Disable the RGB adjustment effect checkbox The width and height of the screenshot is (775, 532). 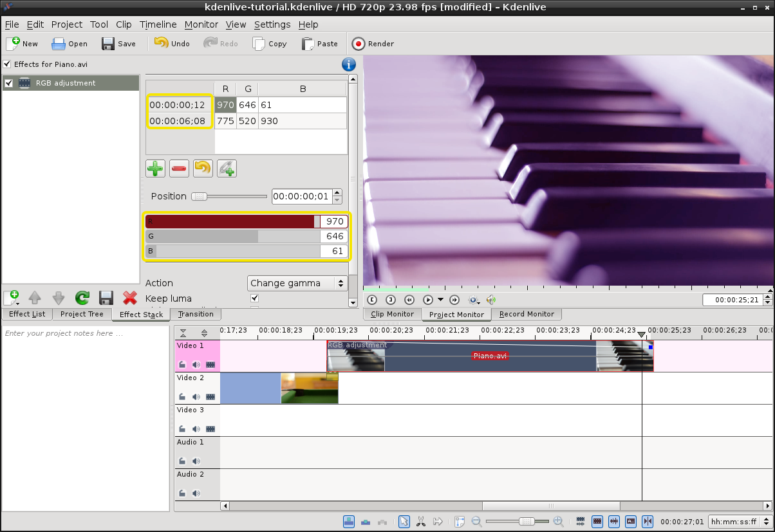click(9, 83)
